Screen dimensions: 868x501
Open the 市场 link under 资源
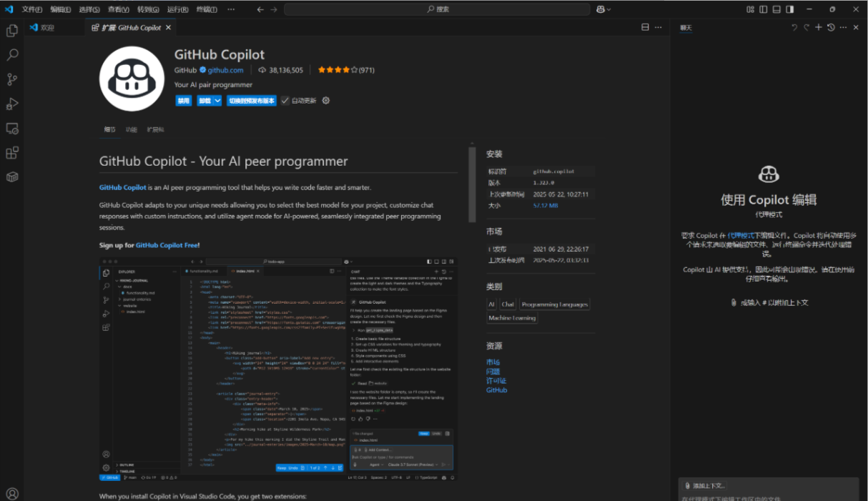pyautogui.click(x=493, y=362)
